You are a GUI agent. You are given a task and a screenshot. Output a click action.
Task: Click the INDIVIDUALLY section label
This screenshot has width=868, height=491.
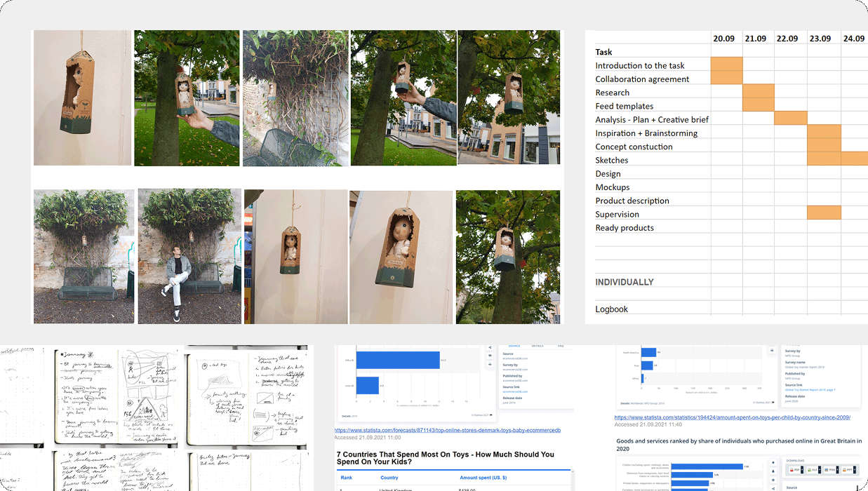[625, 282]
